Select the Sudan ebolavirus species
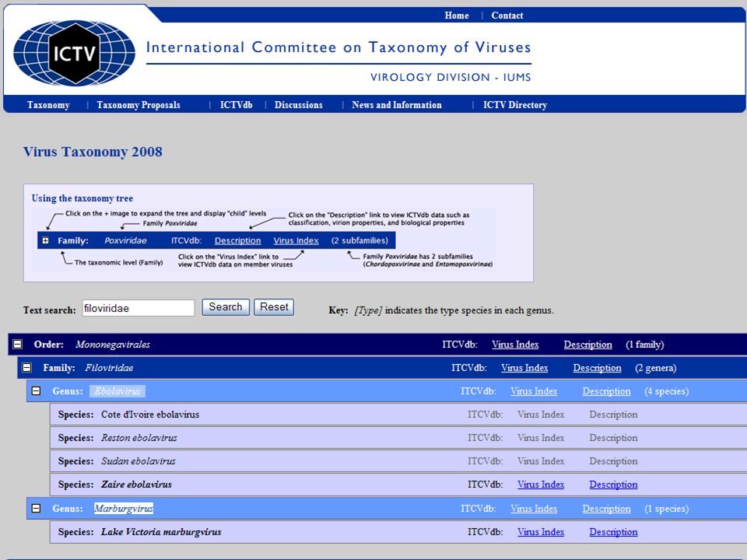747x560 pixels. 139,461
